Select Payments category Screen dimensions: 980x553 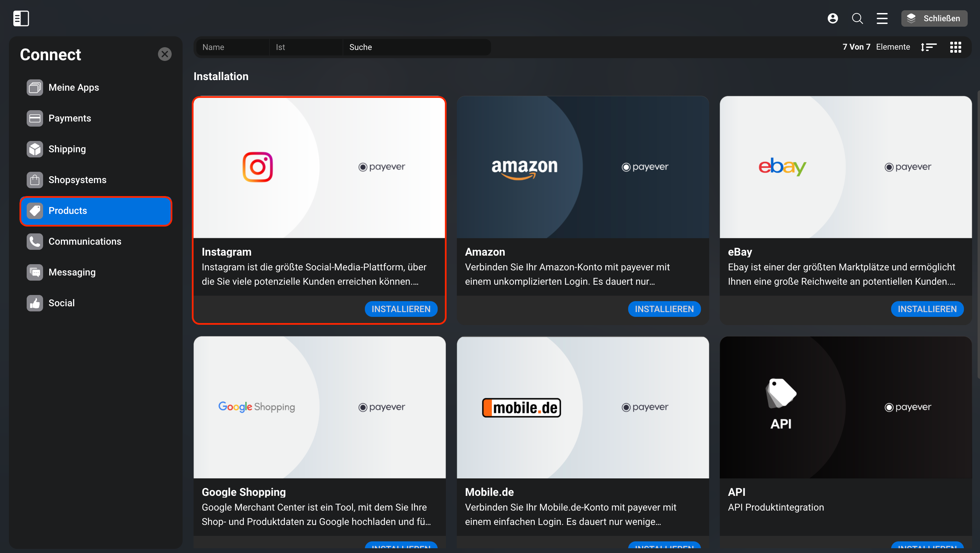click(96, 118)
